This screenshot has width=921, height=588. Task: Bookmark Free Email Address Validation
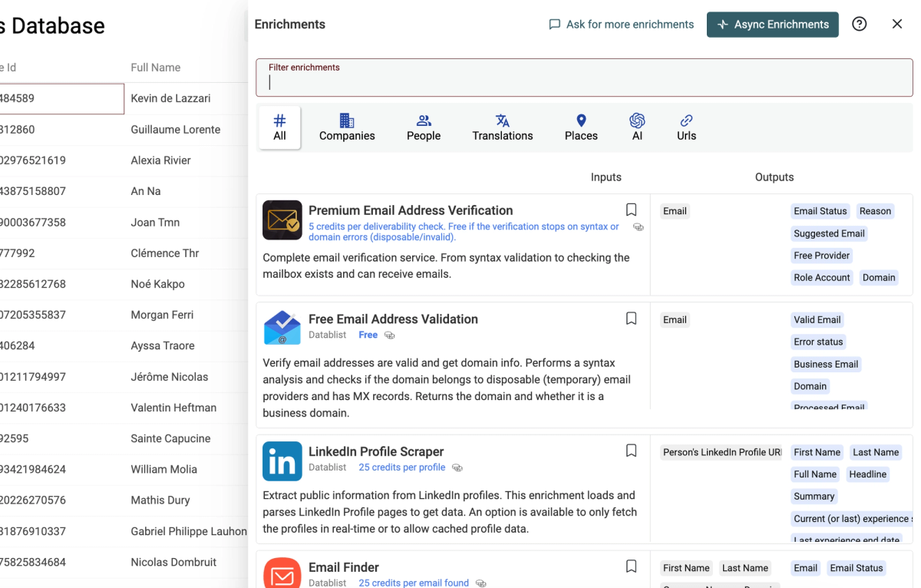pos(631,319)
